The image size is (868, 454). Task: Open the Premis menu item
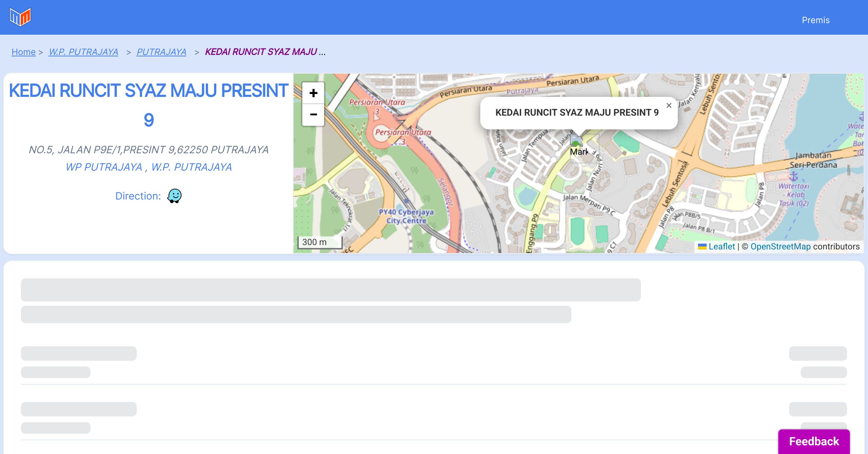[x=816, y=20]
